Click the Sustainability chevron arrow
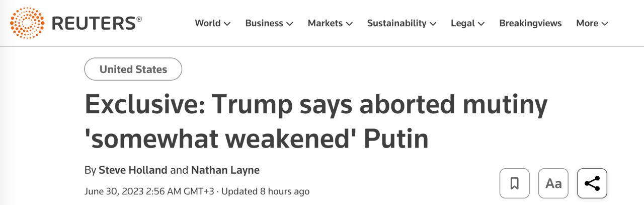This screenshot has height=205, width=644. (433, 24)
